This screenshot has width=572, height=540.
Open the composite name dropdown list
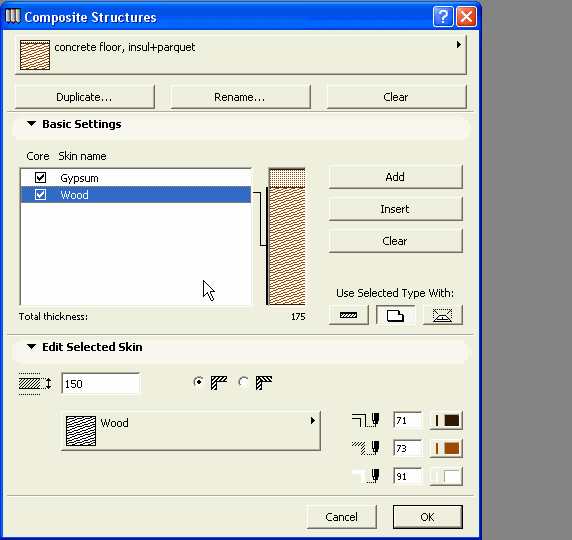pyautogui.click(x=241, y=55)
